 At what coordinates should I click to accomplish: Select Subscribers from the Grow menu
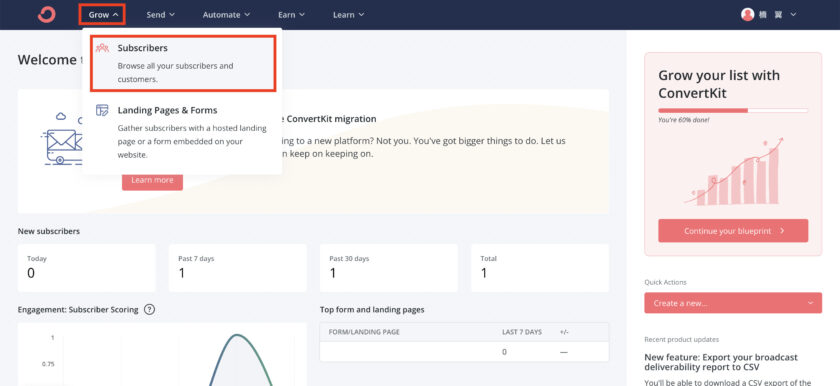pos(183,63)
